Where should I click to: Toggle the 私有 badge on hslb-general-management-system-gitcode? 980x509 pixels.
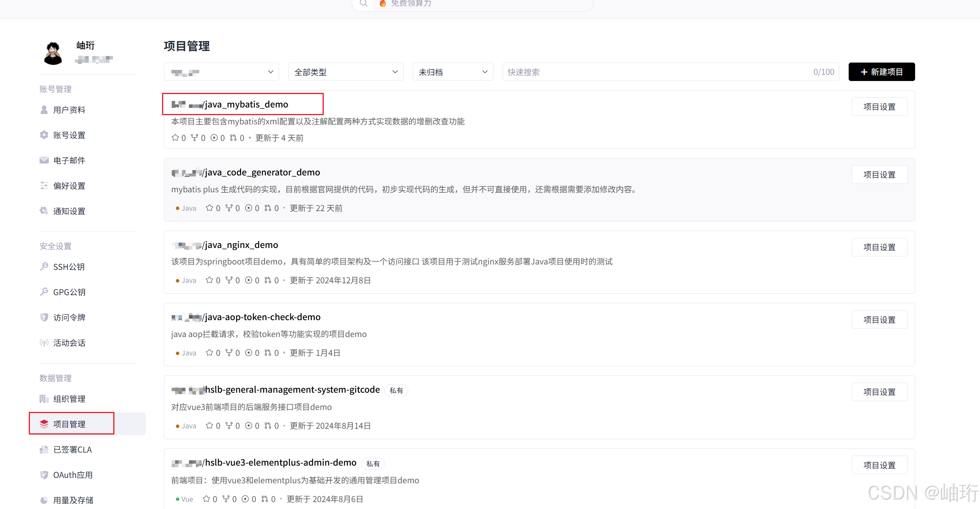coord(396,390)
